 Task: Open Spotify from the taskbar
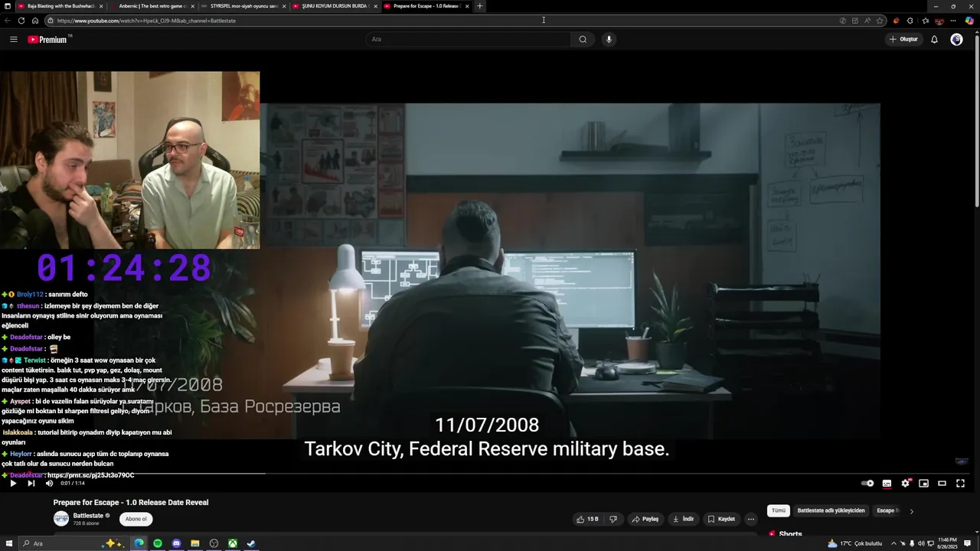(158, 543)
